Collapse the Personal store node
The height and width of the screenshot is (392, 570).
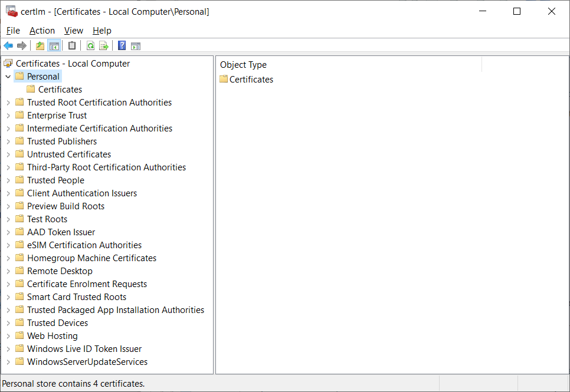click(x=8, y=77)
